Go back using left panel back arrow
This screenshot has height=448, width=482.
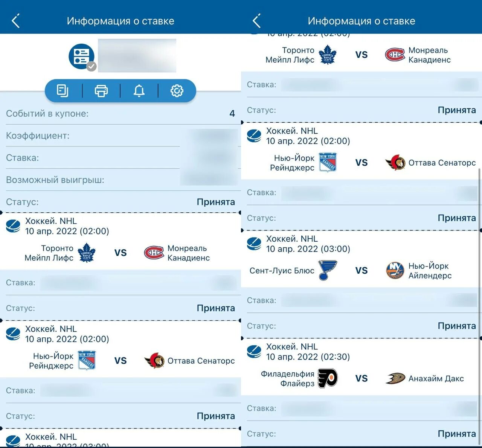[x=15, y=21]
